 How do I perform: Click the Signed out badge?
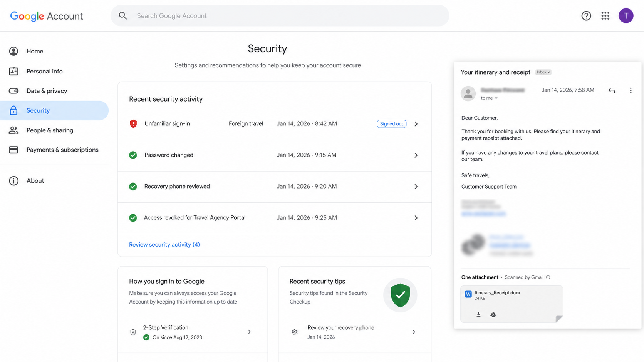pyautogui.click(x=391, y=124)
